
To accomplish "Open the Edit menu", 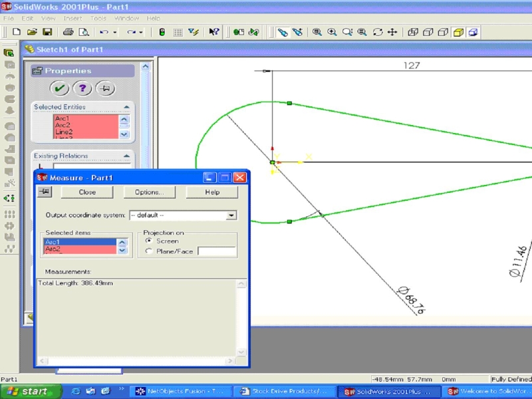I will click(27, 19).
